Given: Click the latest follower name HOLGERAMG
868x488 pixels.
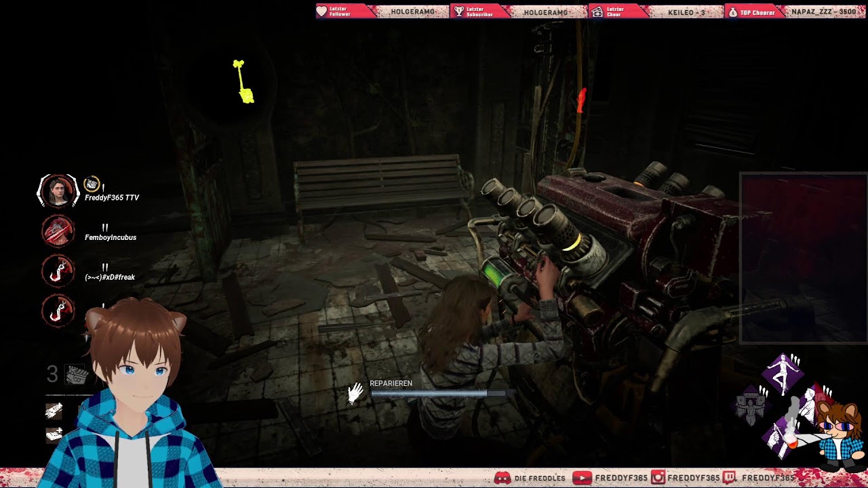Looking at the screenshot, I should (x=412, y=12).
